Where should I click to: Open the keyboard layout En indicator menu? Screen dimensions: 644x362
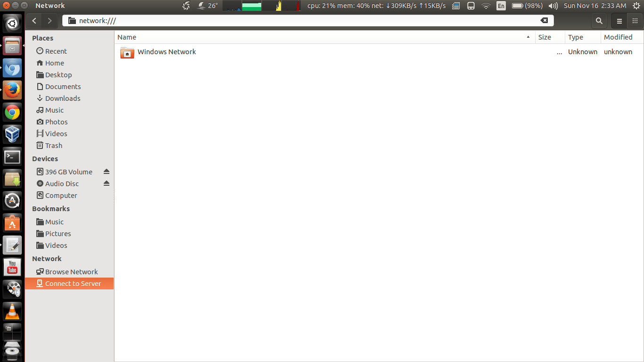501,6
